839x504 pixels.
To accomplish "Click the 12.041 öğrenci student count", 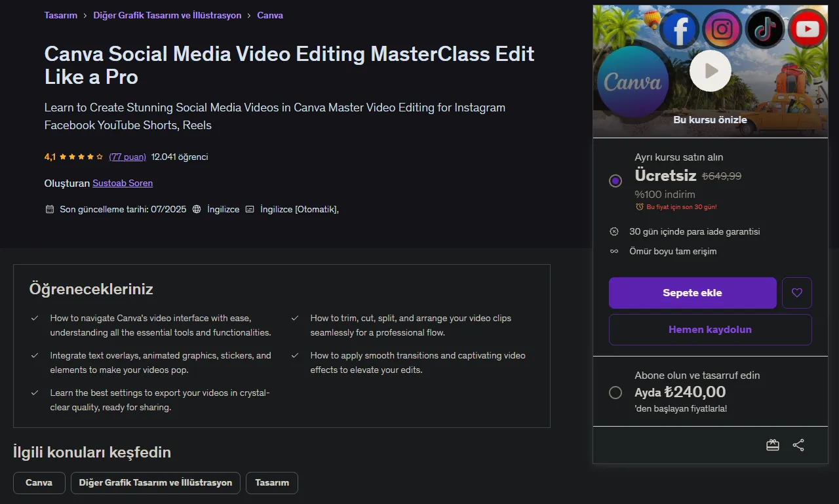I will [x=180, y=157].
